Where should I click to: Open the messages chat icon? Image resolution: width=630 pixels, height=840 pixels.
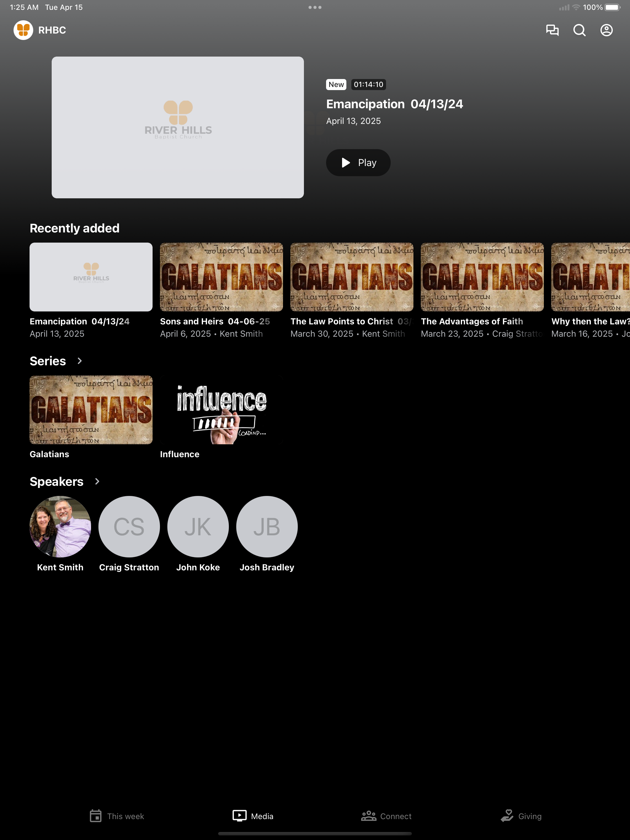point(552,30)
